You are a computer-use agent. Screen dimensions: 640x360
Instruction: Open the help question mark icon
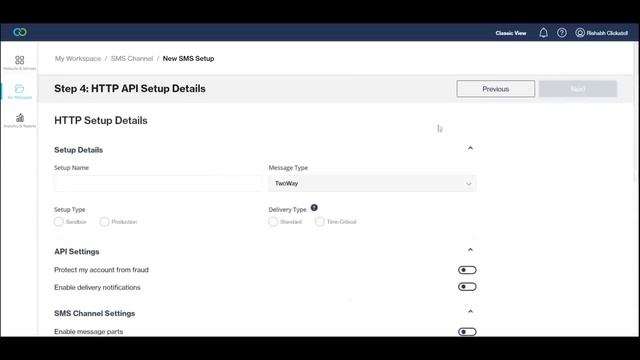pyautogui.click(x=562, y=33)
